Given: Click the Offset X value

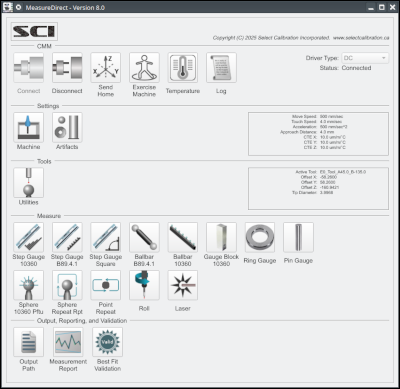Looking at the screenshot, I should click(x=328, y=177).
